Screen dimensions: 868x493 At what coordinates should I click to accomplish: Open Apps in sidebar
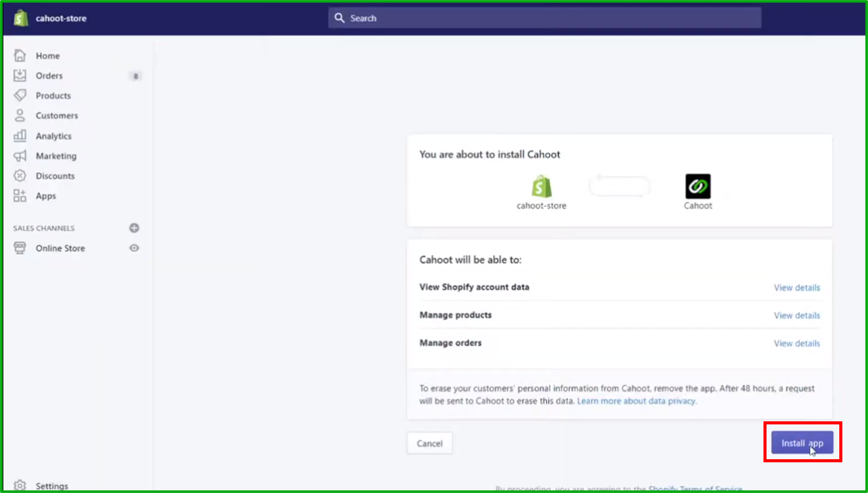pos(46,196)
